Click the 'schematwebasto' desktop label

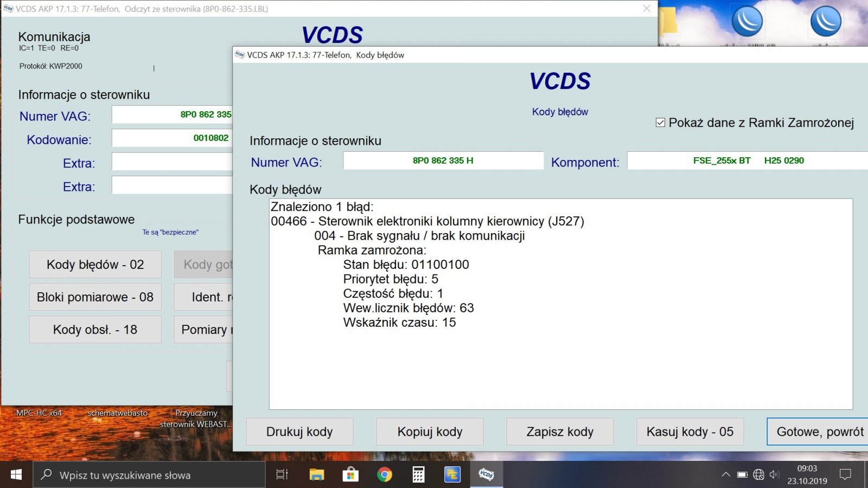click(x=118, y=413)
